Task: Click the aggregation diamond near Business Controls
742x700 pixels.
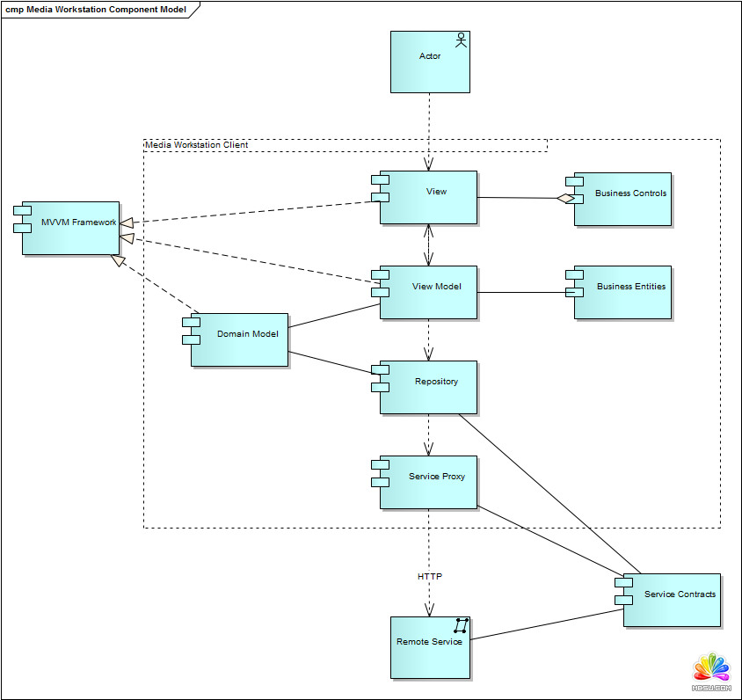Action: [564, 199]
